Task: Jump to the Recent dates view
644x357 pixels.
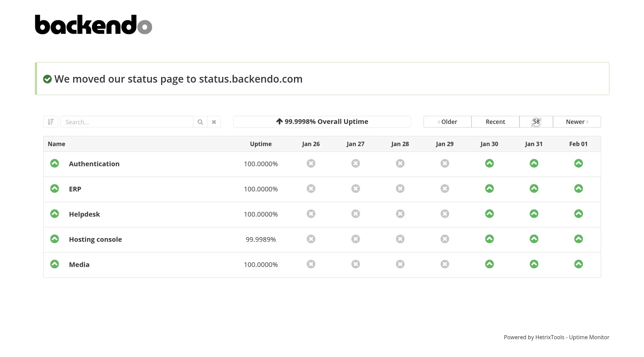Action: click(495, 122)
